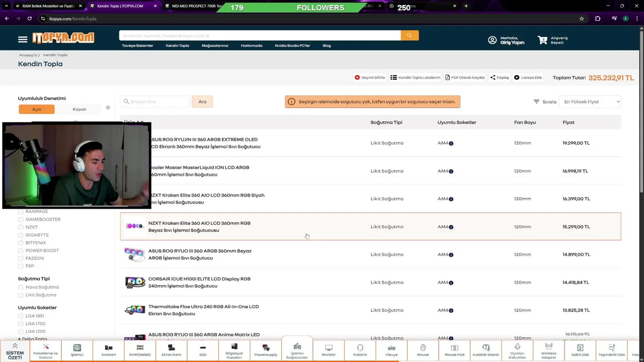Open the En Yüksek Fiyat sort dropdown

590,102
